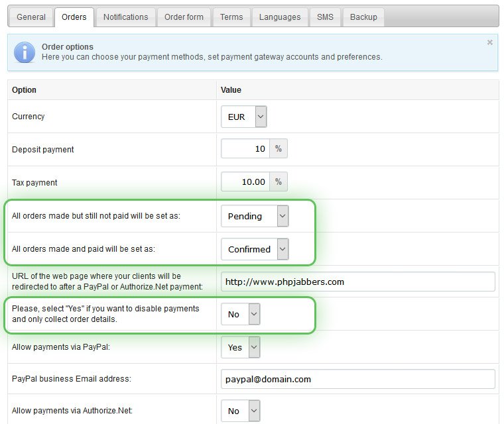Go to the Backup tab
The width and height of the screenshot is (504, 424).
(x=363, y=17)
